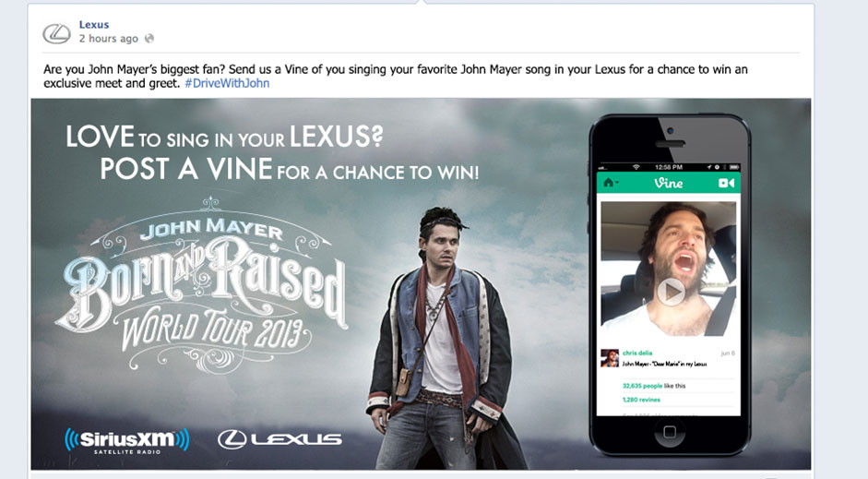This screenshot has height=479, width=868.
Task: Click the globe public privacy icon
Action: [149, 38]
